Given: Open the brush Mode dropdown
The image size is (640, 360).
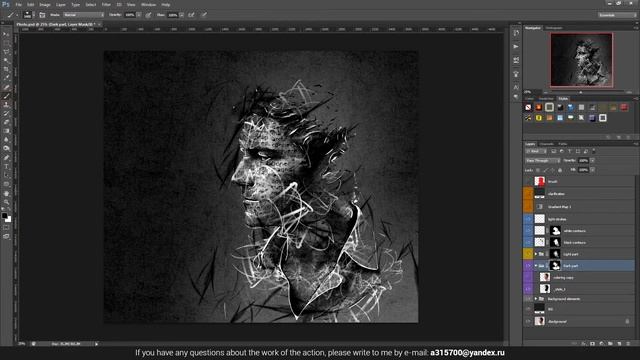Looking at the screenshot, I should click(84, 15).
